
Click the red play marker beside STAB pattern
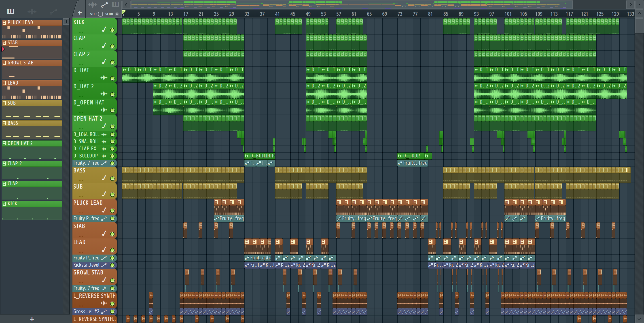(x=3, y=49)
